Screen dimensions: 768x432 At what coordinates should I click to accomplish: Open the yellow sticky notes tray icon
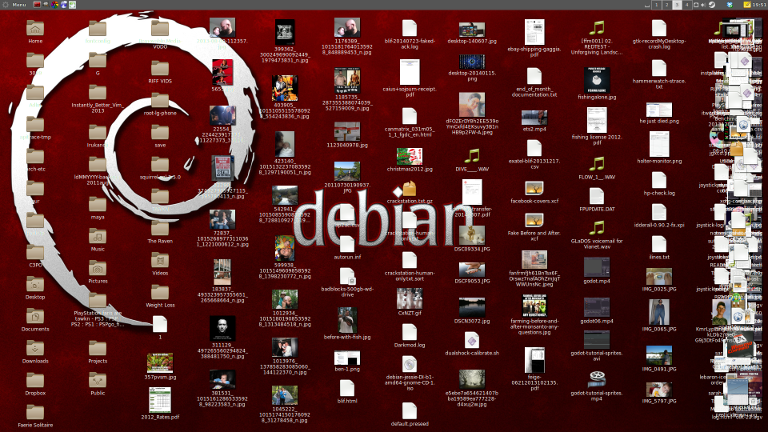pos(747,4)
